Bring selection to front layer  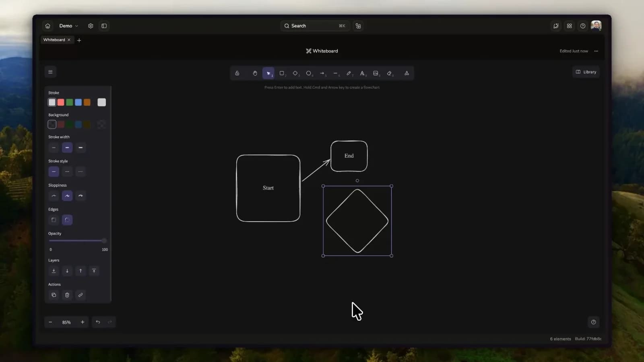[x=94, y=271]
